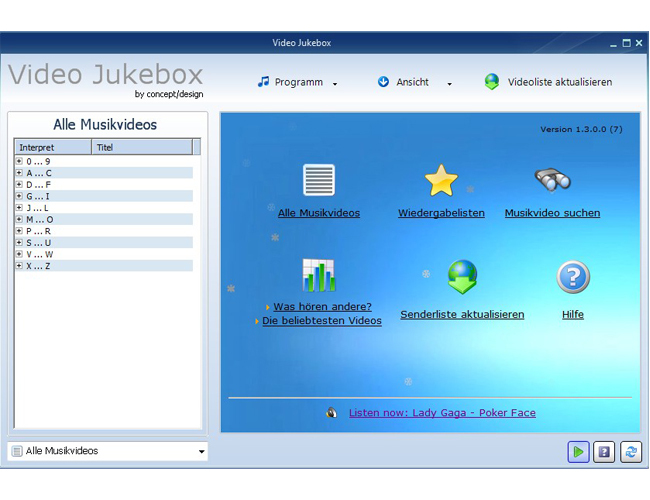Expand the J ... L tree node
Image resolution: width=650 pixels, height=500 pixels.
[x=19, y=207]
